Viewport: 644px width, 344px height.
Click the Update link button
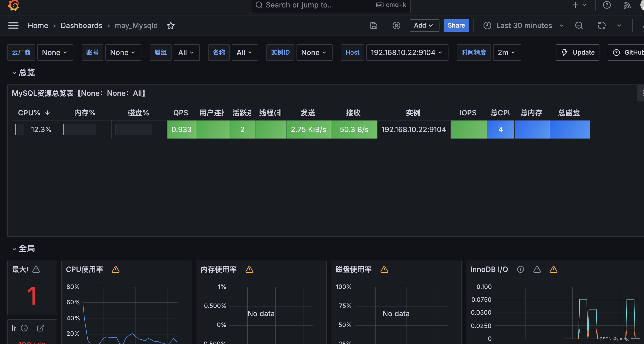[x=578, y=53]
